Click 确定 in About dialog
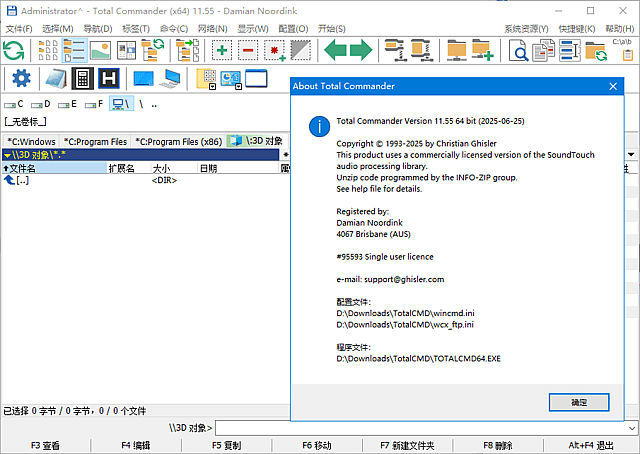 (579, 402)
